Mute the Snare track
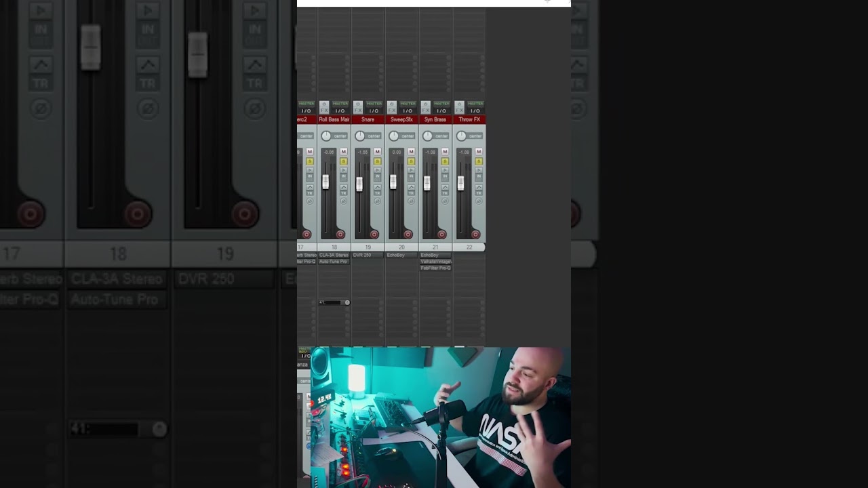Viewport: 868px width, 488px height. coord(378,152)
